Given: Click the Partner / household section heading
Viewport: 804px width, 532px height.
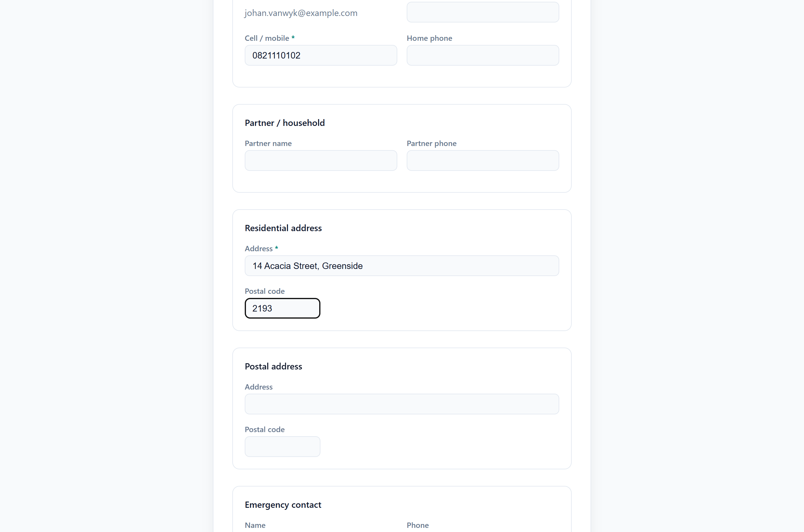Looking at the screenshot, I should (x=285, y=123).
